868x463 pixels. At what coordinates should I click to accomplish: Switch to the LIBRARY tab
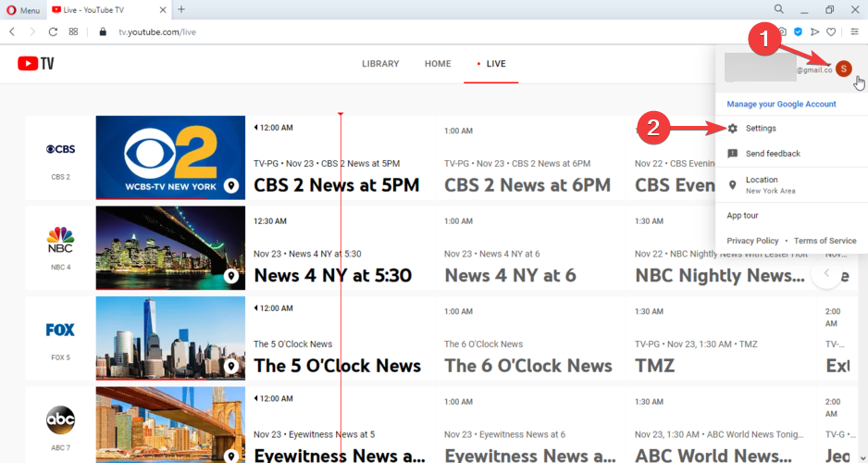380,64
